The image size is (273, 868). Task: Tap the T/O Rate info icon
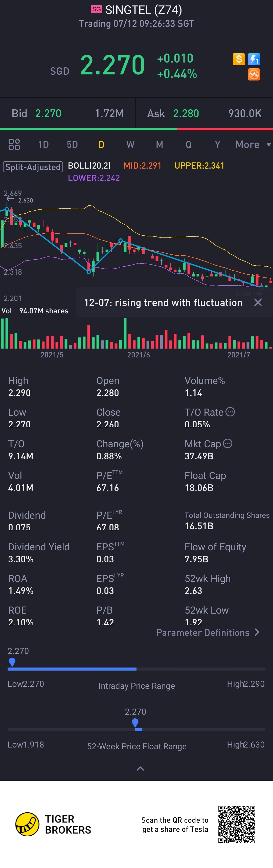click(x=230, y=412)
